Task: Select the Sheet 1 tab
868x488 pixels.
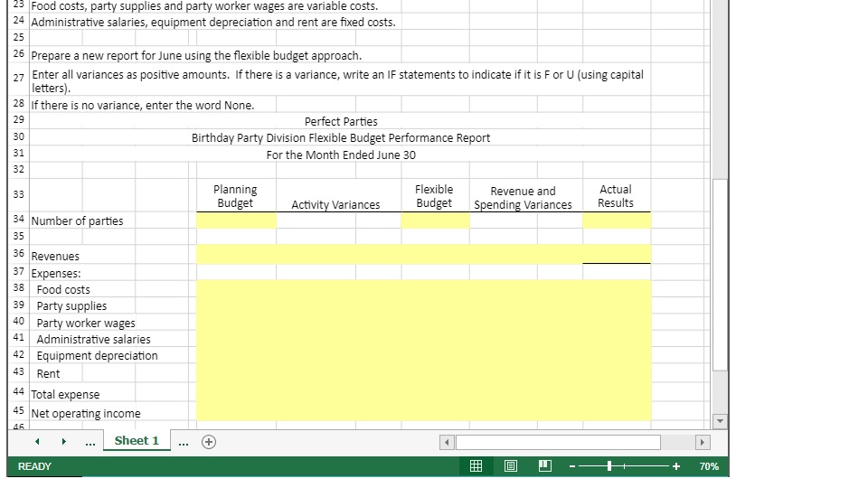Action: 137,440
